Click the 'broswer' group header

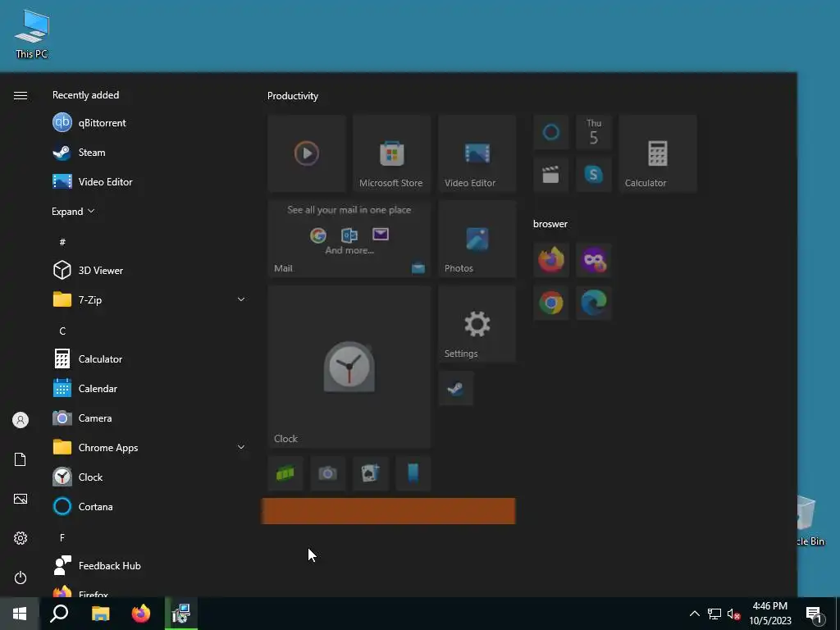click(550, 224)
